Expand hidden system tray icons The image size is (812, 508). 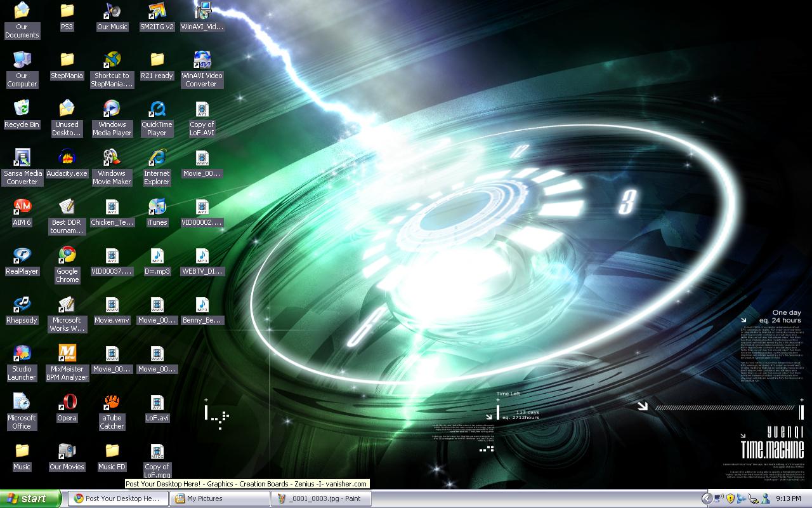pyautogui.click(x=707, y=498)
